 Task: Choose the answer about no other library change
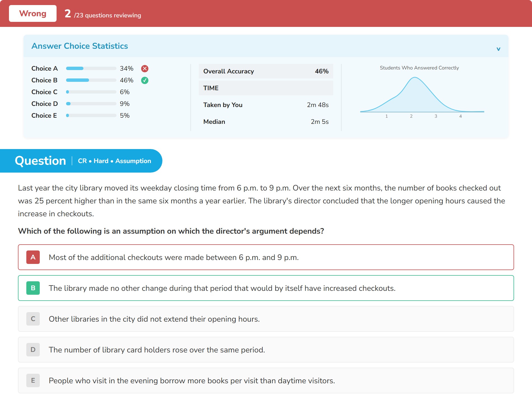tap(266, 288)
